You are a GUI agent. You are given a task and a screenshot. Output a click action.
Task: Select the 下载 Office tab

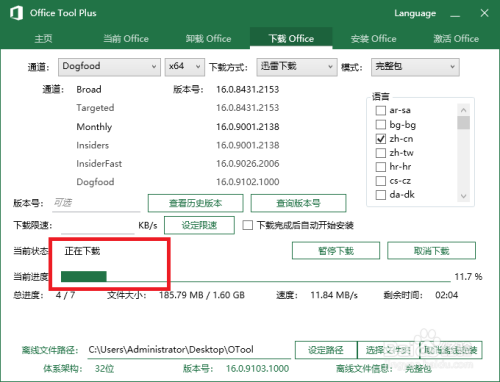tap(291, 39)
